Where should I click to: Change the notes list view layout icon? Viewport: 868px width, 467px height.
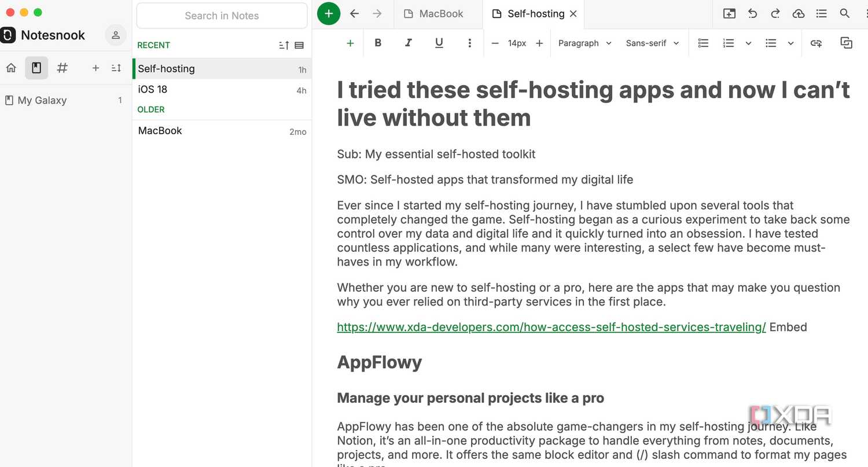(x=299, y=45)
